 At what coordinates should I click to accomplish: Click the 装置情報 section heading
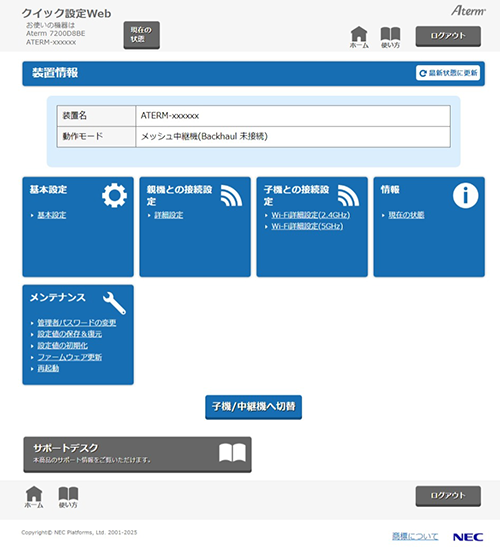(x=55, y=73)
